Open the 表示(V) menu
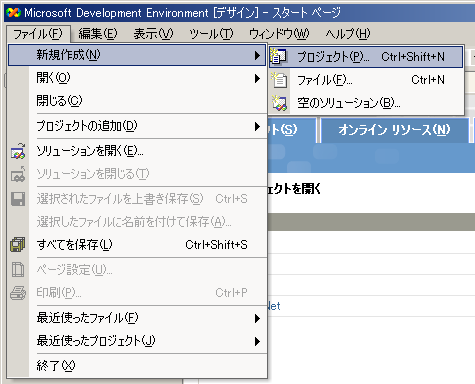475x384 pixels. coord(153,34)
